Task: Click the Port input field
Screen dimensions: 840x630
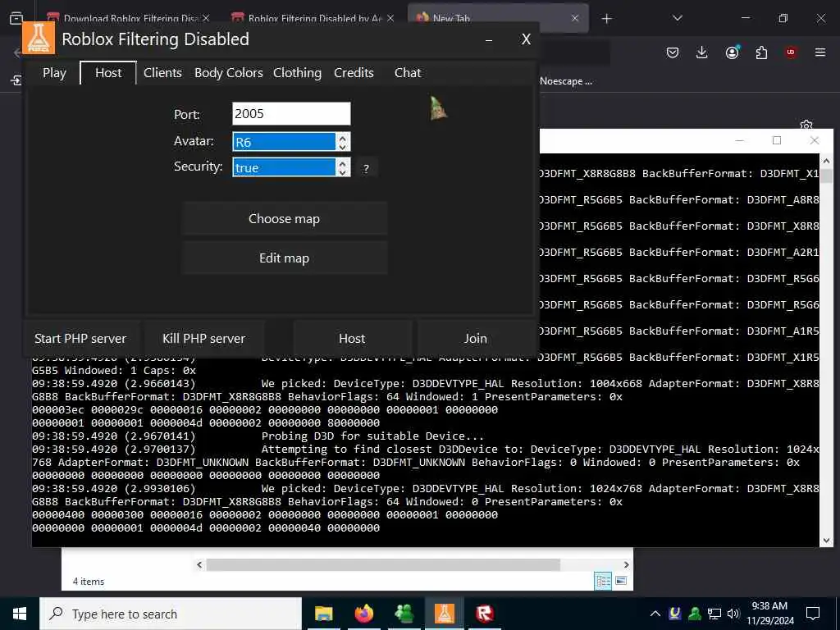Action: click(291, 113)
